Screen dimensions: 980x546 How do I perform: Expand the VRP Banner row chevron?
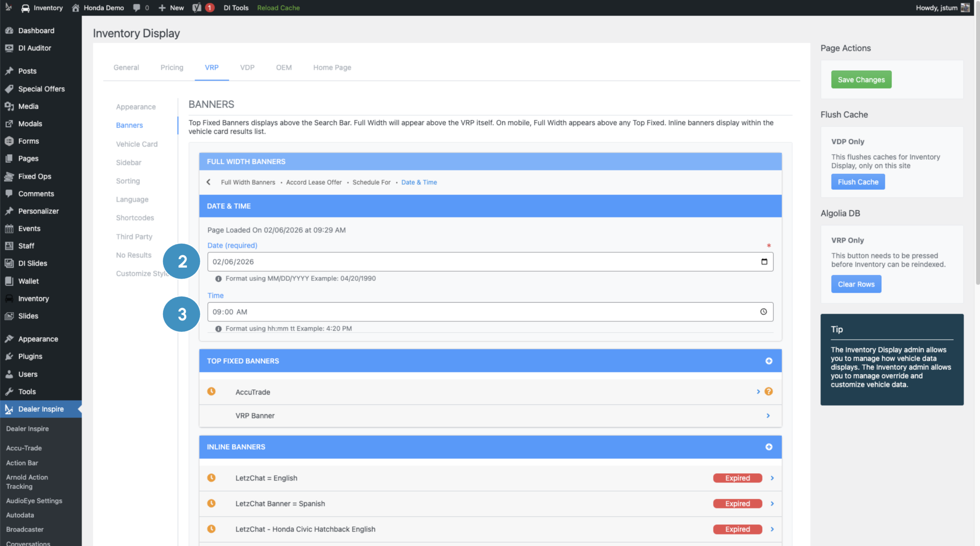point(768,416)
